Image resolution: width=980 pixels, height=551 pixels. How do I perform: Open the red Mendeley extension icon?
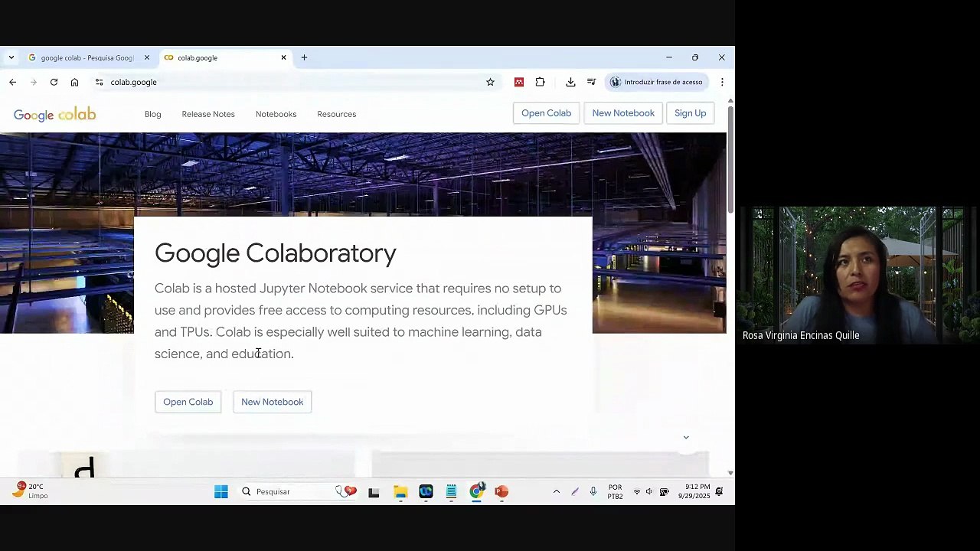pyautogui.click(x=519, y=82)
